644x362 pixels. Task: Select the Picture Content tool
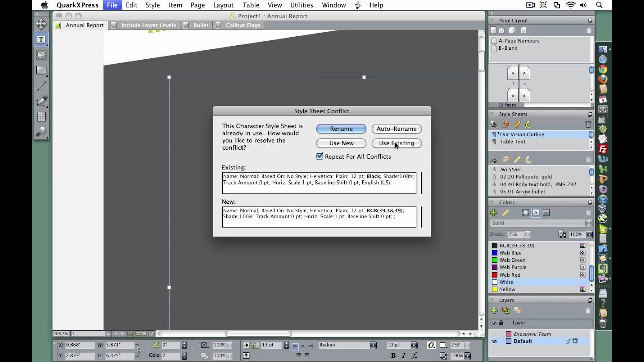[41, 55]
